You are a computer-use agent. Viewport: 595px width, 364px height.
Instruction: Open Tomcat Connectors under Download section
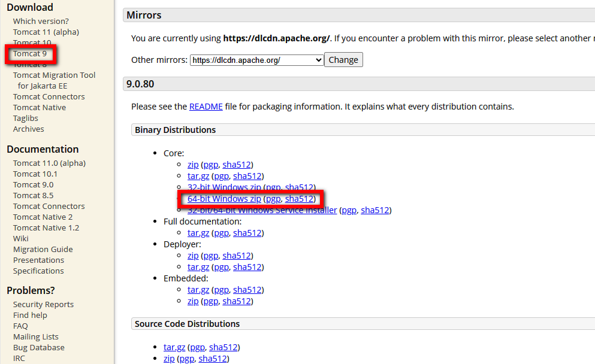49,97
